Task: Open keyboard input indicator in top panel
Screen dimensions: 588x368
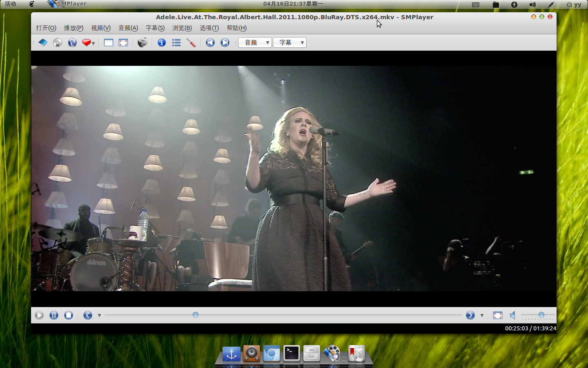Action: tap(476, 4)
